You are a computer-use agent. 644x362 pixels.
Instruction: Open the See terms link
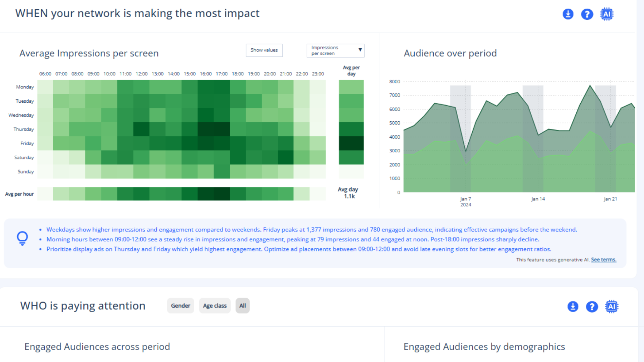604,260
